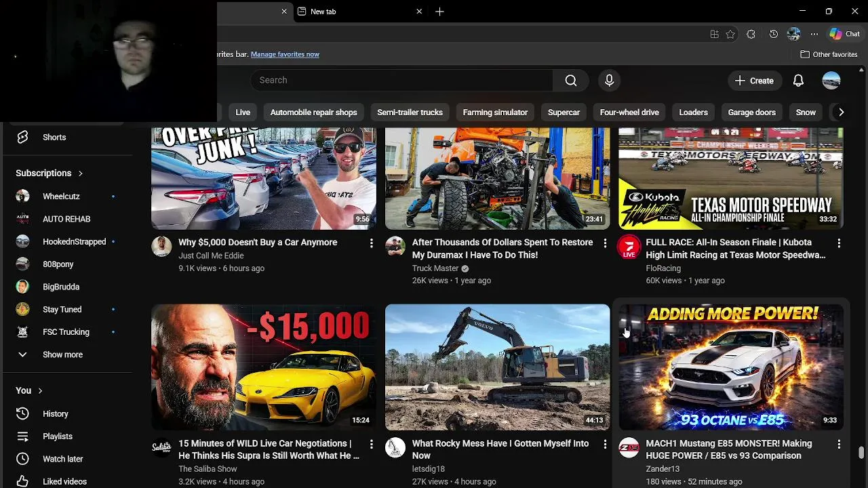Open letsdig18 channel avatar
Viewport: 868px width, 488px height.
(395, 447)
